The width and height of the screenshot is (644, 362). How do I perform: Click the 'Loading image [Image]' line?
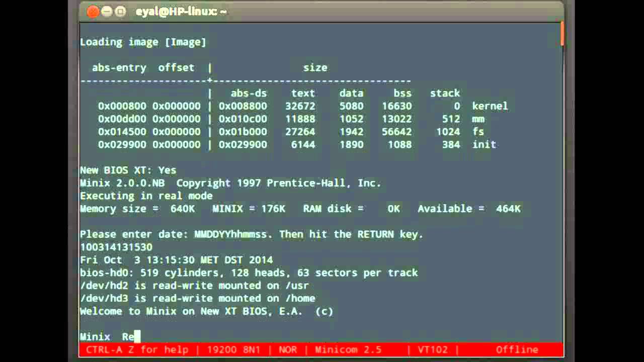pos(143,42)
